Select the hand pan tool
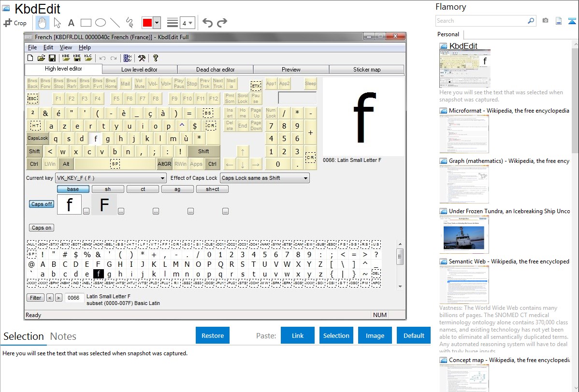Viewport: 579px width, 392px height. point(42,23)
